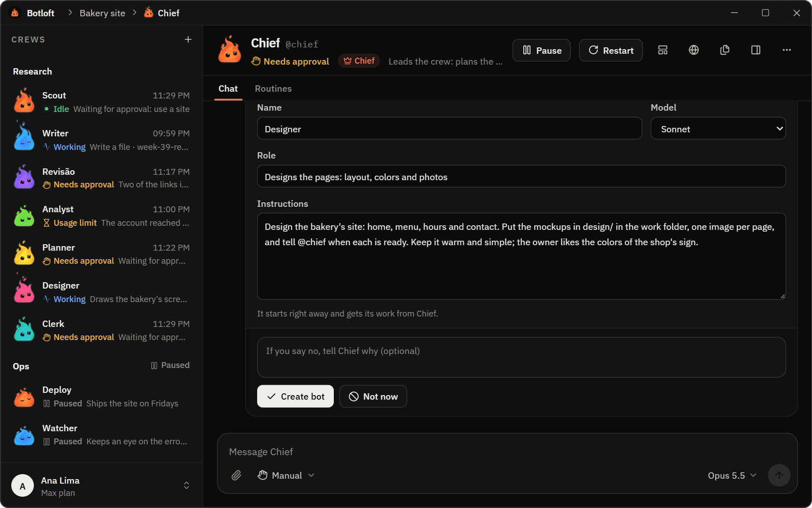The image size is (812, 508).
Task: Open the Revisão Needs approval row
Action: [x=101, y=178]
